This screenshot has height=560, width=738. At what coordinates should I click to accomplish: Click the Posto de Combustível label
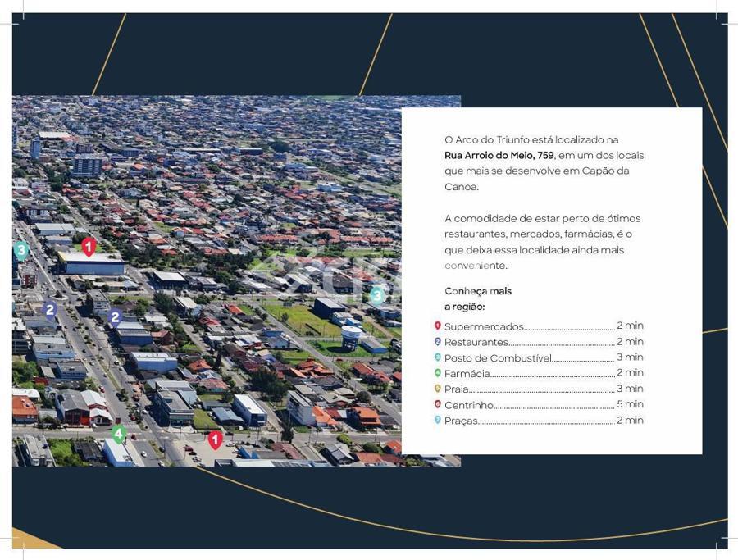[x=498, y=357]
